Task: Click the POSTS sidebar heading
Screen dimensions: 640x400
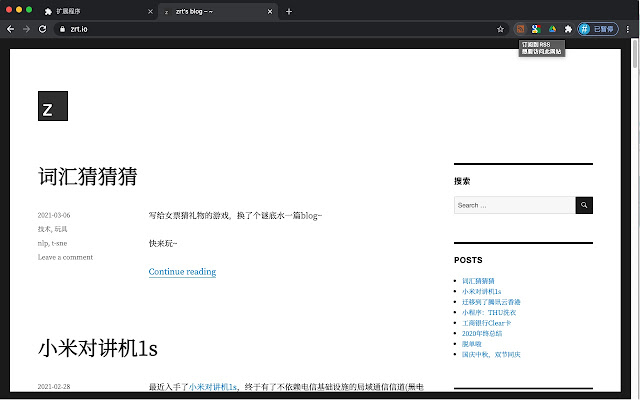Action: 468,260
